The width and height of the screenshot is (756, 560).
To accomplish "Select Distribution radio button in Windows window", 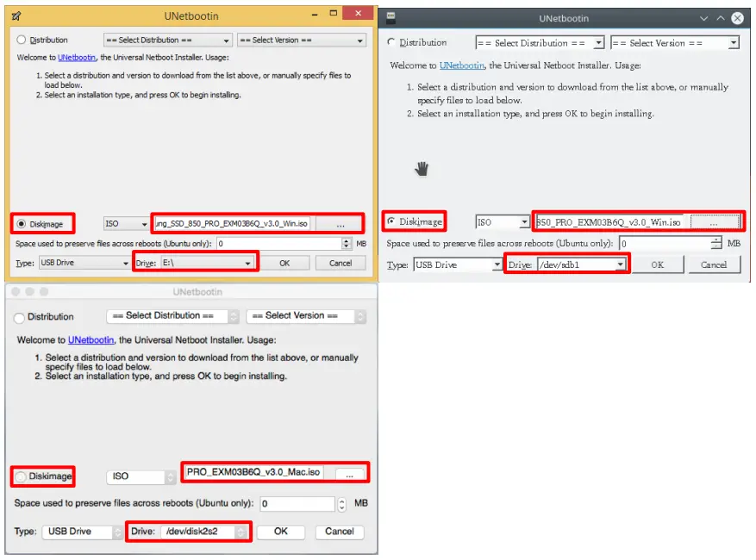I will pos(22,40).
